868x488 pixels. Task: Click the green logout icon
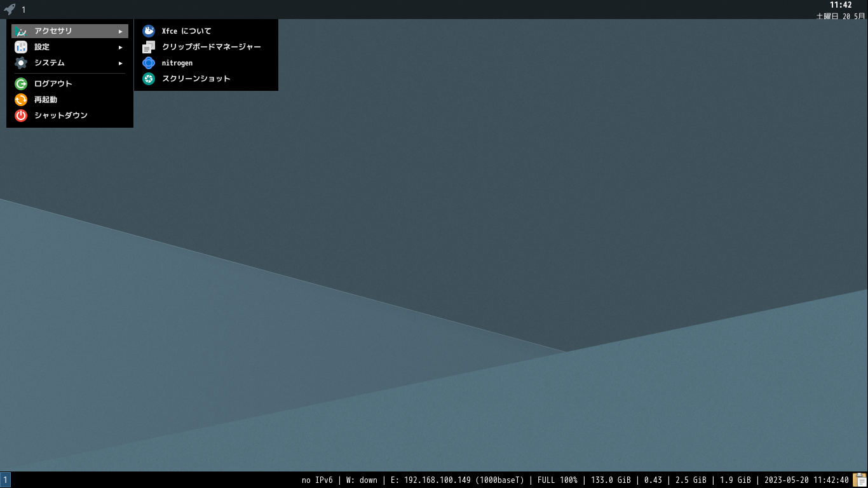pyautogui.click(x=21, y=84)
